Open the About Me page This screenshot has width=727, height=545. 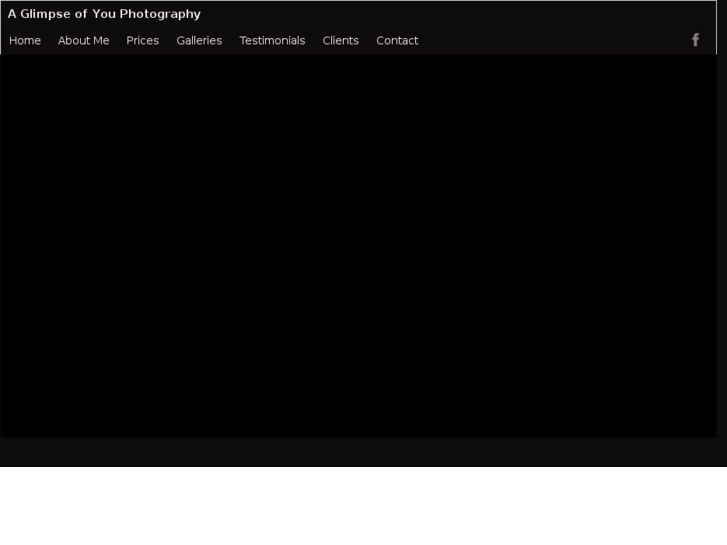click(83, 41)
